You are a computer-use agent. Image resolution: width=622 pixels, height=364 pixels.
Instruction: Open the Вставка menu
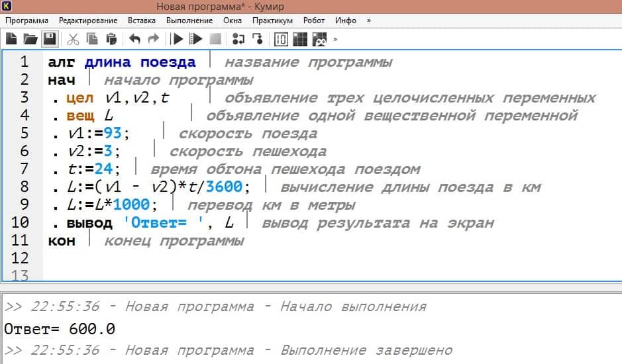[x=142, y=21]
